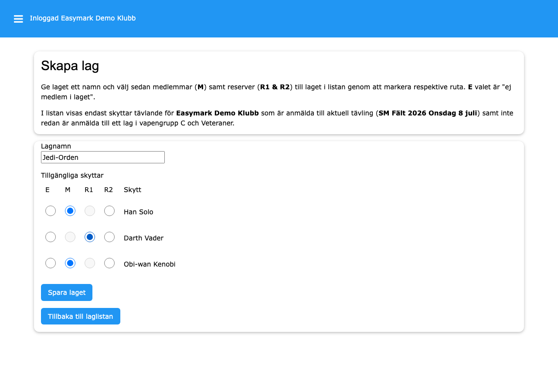Set Darth Vader as not member (E)
Screen dimensions: 558x392
tap(51, 237)
